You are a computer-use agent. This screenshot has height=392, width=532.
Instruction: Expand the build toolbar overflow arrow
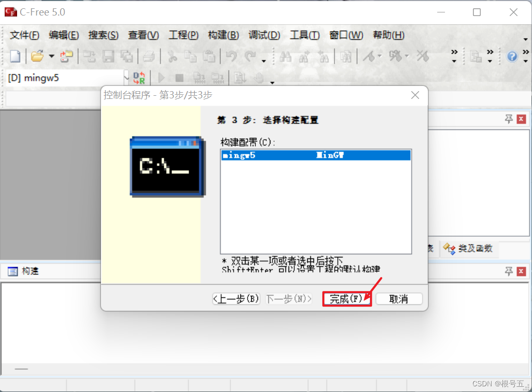(272, 82)
